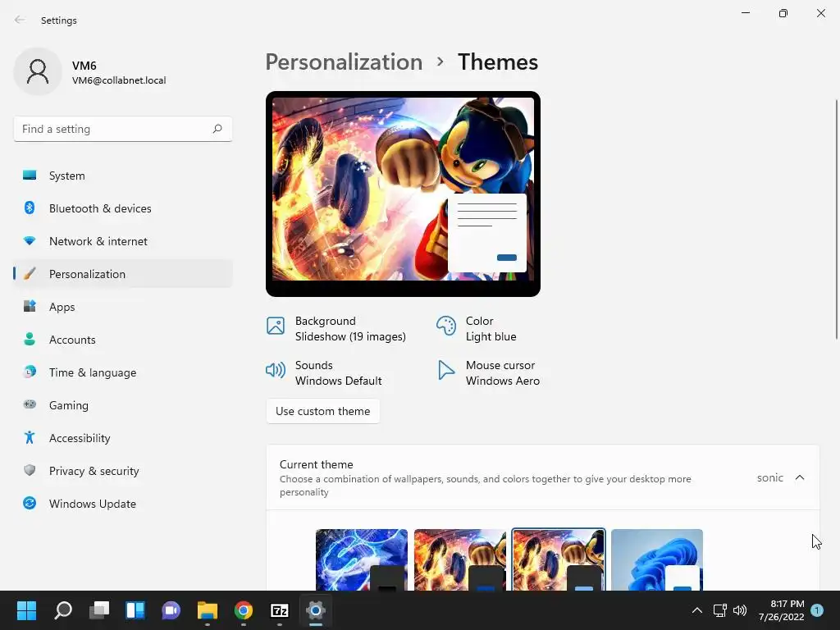Click the Color palette icon

(445, 325)
